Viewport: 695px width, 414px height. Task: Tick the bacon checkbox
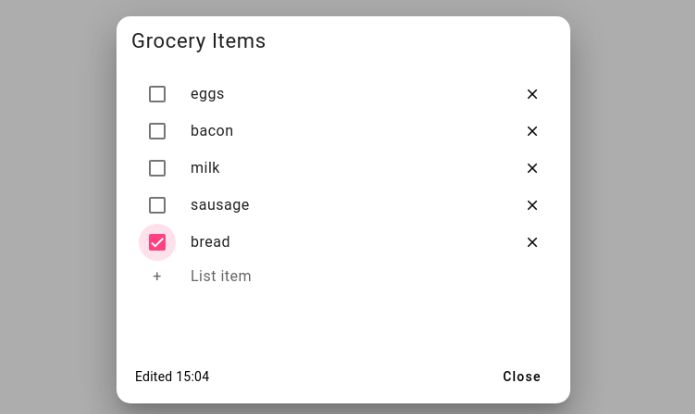[x=157, y=131]
